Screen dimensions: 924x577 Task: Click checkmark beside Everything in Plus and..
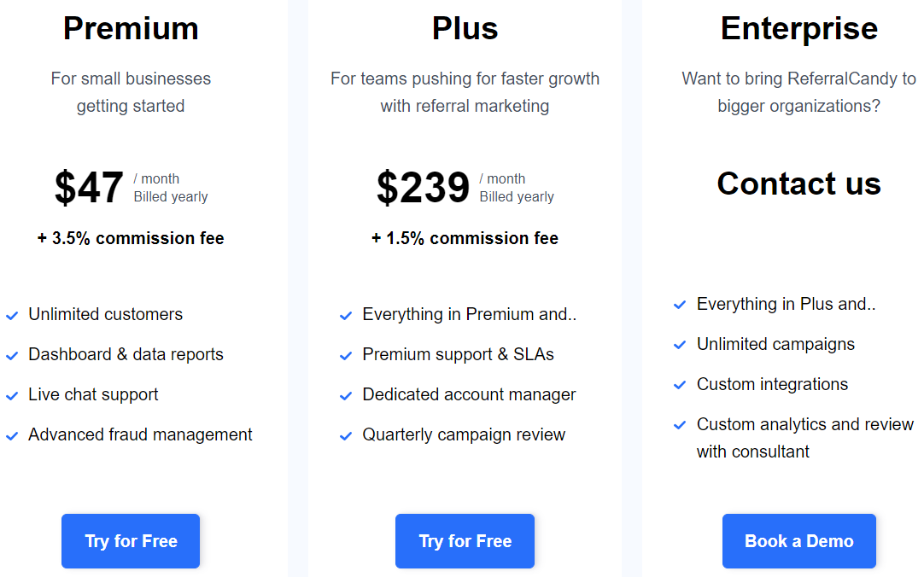pos(680,306)
